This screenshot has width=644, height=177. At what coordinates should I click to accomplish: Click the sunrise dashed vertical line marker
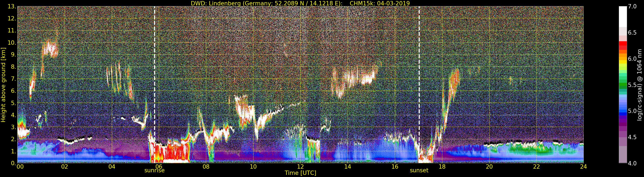[155, 85]
